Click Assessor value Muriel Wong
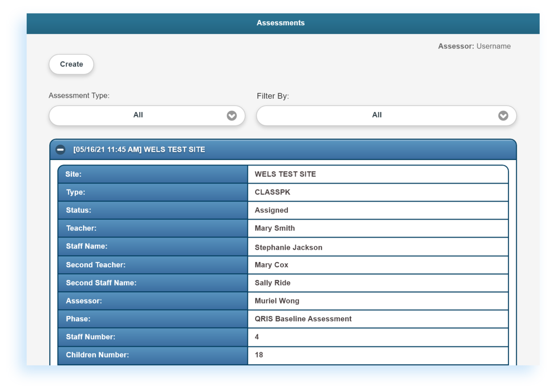The image size is (553, 392). coord(276,301)
